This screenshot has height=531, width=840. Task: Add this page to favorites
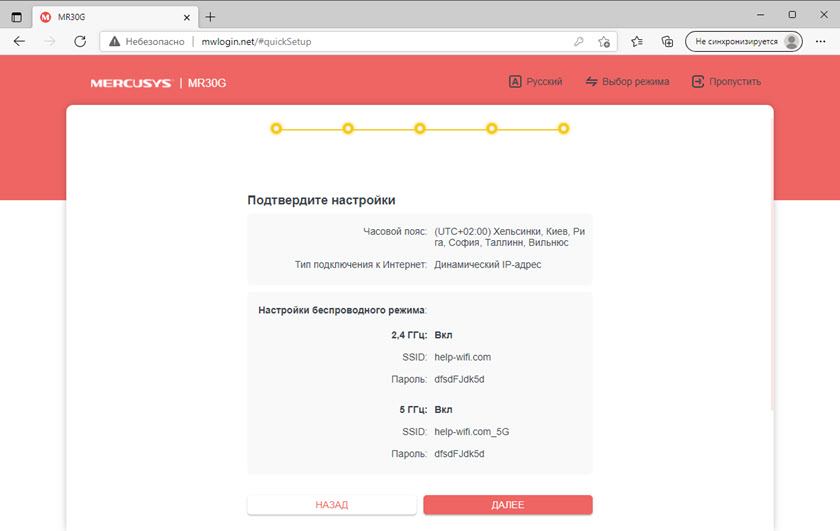click(x=604, y=42)
